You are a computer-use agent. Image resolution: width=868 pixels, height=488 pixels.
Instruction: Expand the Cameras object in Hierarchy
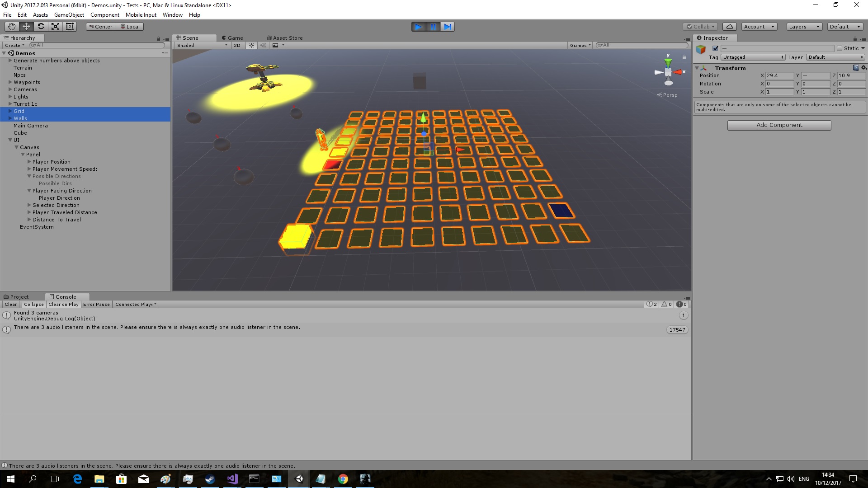[10, 89]
